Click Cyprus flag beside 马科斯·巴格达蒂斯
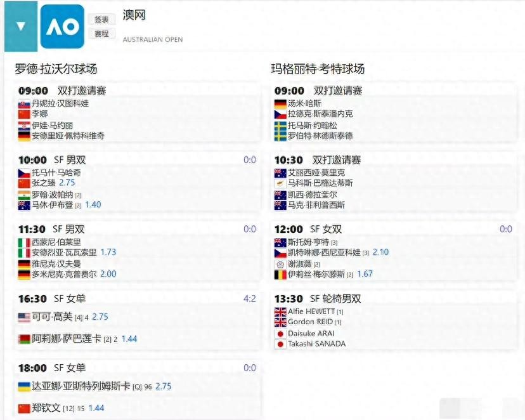The image size is (525, 420). pyautogui.click(x=280, y=183)
